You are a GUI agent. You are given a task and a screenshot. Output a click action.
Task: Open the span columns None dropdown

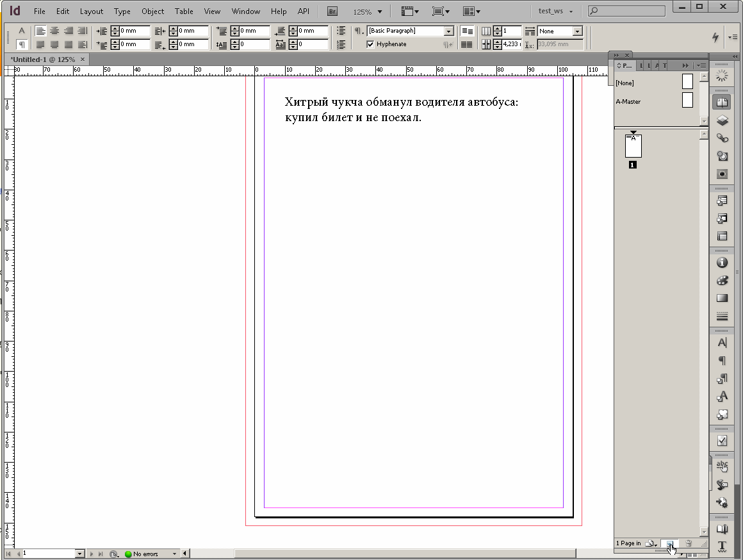(577, 31)
